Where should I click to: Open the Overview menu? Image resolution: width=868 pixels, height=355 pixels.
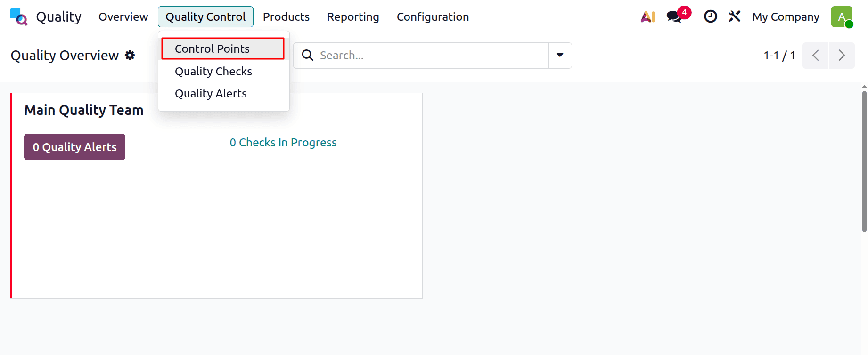tap(123, 17)
